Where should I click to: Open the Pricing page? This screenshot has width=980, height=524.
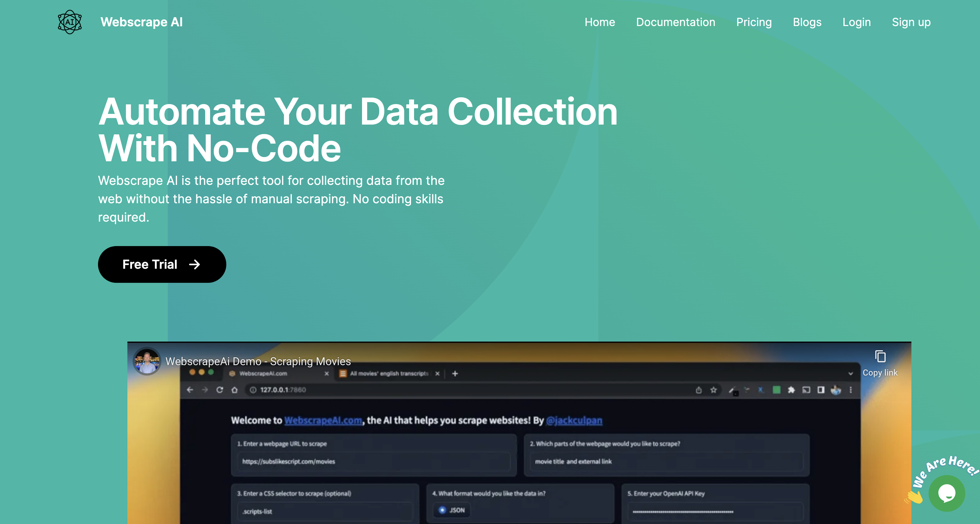point(754,22)
